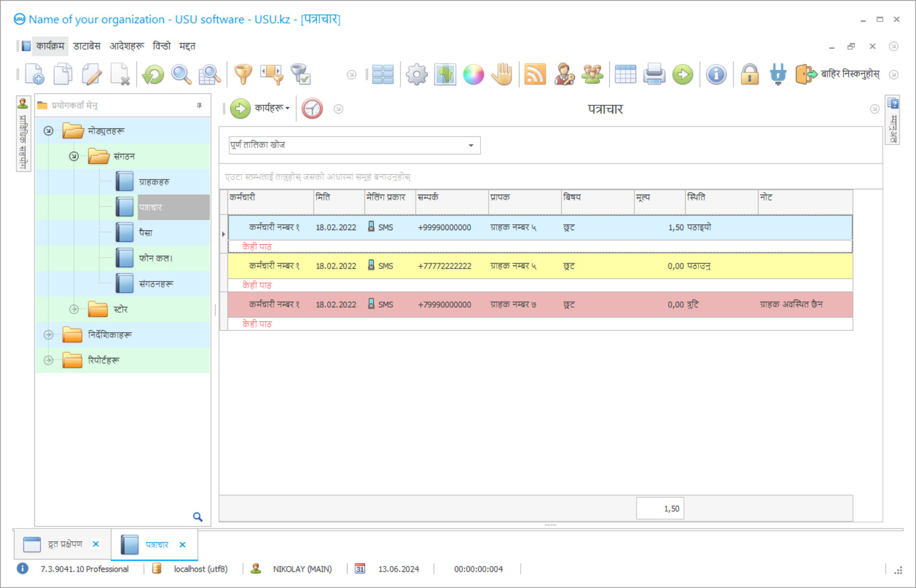Open the color wheel theme icon
Image resolution: width=916 pixels, height=588 pixels.
coord(473,74)
